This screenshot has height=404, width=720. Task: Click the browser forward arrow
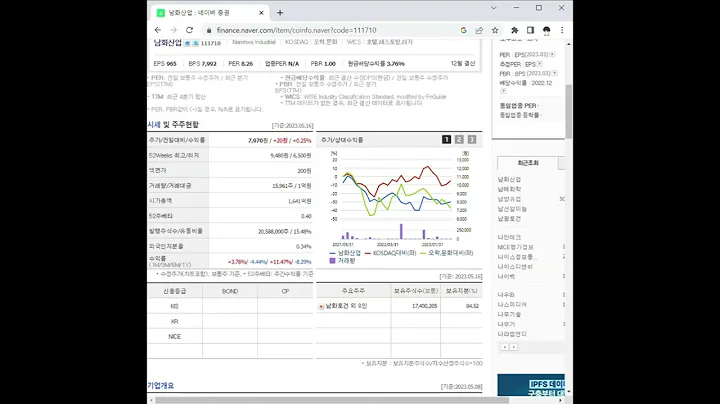(174, 30)
